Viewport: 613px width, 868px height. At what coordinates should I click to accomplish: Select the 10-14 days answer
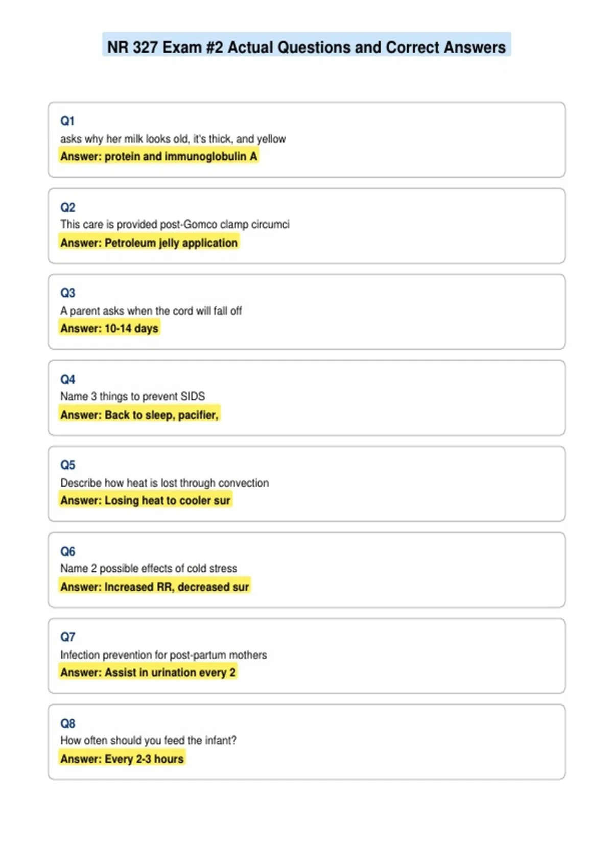[109, 328]
